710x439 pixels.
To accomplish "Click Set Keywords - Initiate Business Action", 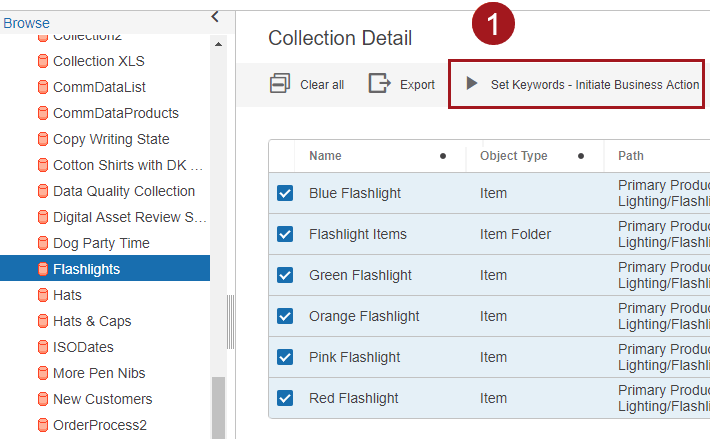I will click(594, 85).
